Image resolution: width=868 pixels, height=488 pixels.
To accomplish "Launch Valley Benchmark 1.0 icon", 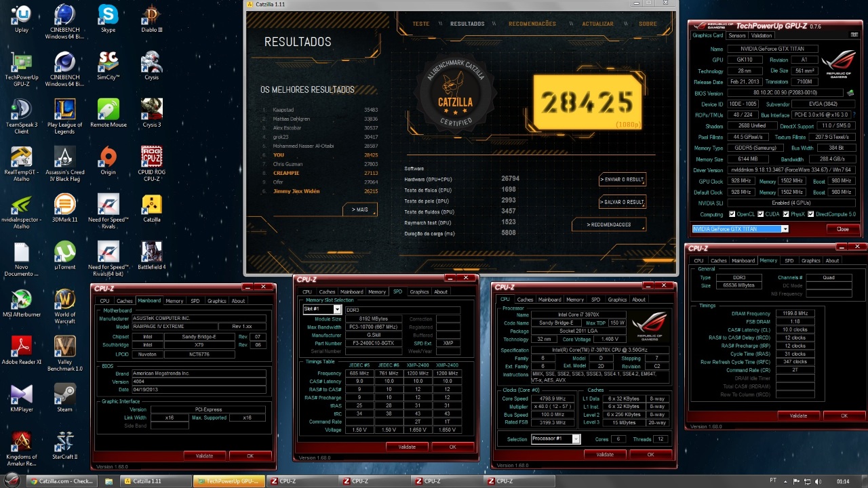I will pos(65,354).
